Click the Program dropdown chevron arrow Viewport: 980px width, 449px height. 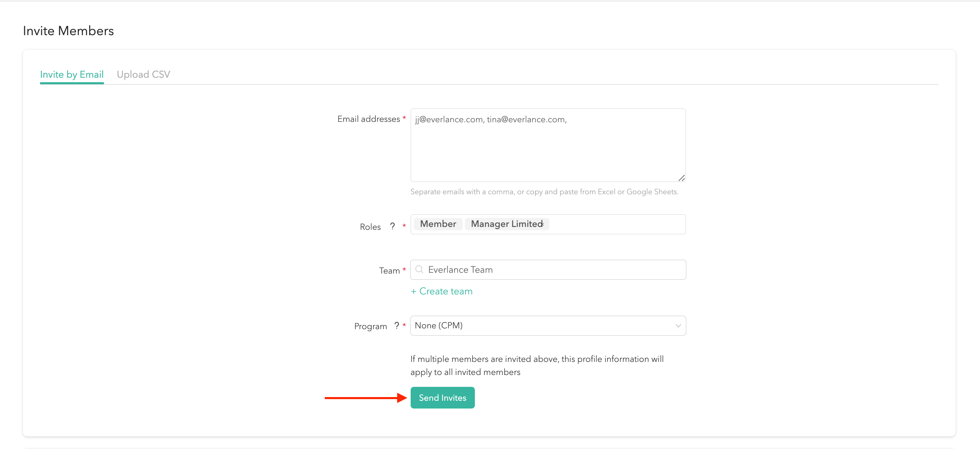click(x=678, y=326)
